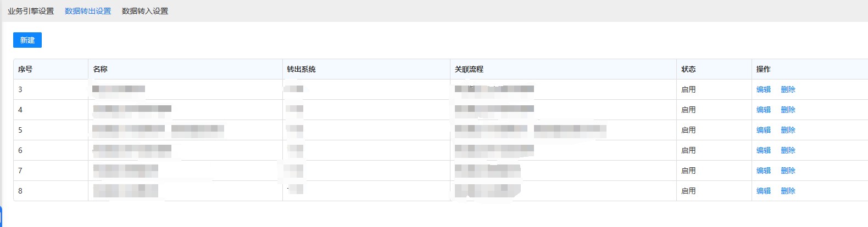The image size is (868, 227).
Task: Edit the last row numbered 8
Action: [764, 191]
